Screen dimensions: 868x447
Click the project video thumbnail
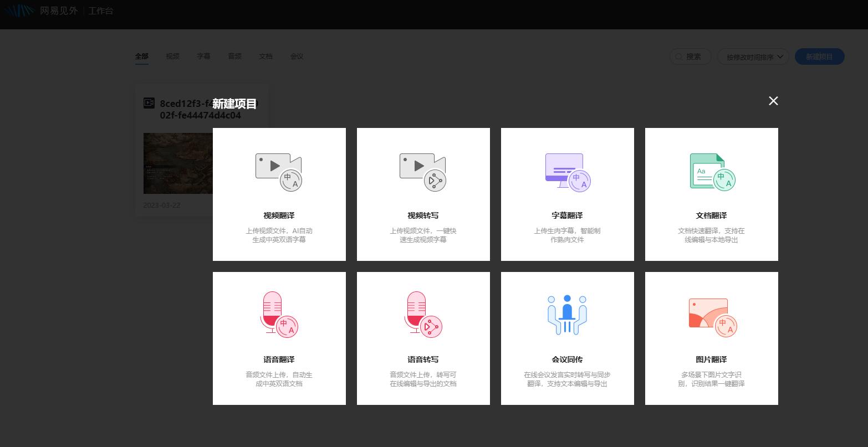pyautogui.click(x=177, y=163)
